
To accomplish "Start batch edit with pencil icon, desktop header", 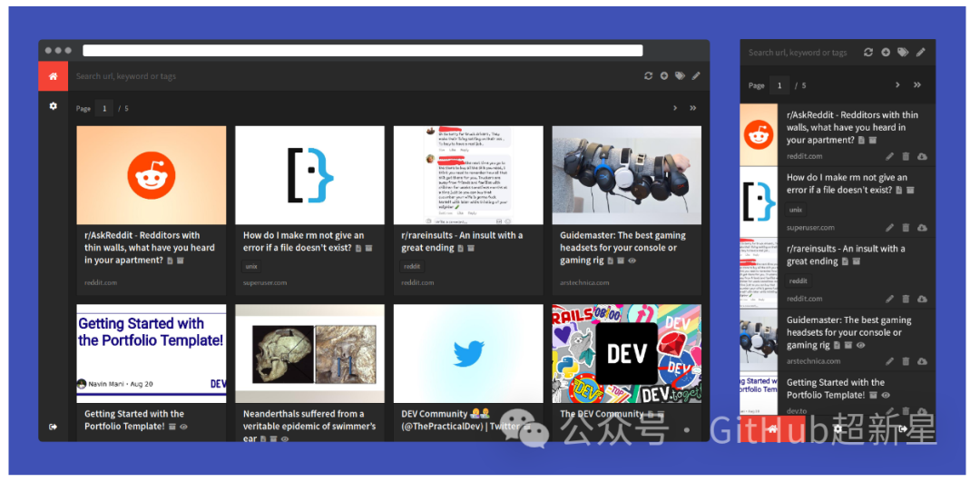I will point(696,76).
